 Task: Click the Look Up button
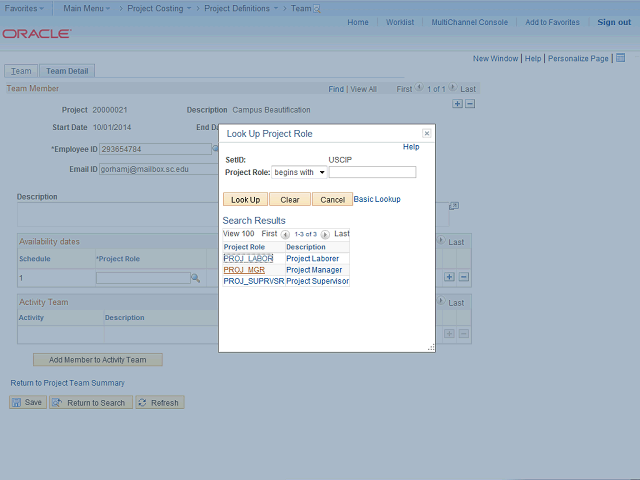[245, 200]
